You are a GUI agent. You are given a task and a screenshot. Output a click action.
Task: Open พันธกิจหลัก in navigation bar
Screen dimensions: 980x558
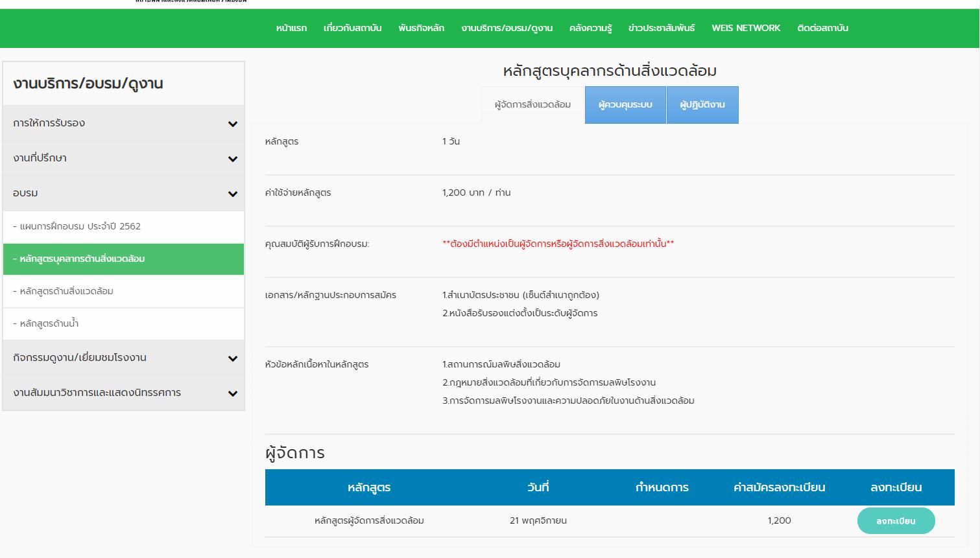(421, 29)
